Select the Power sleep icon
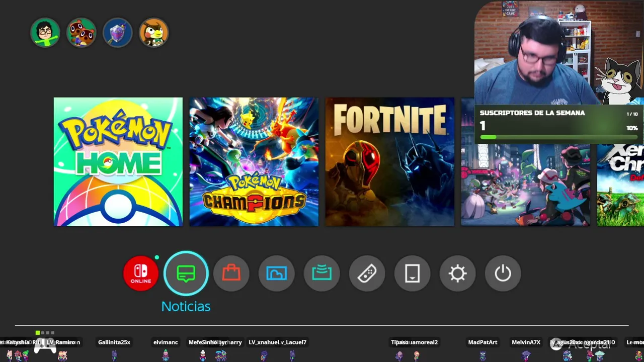The height and width of the screenshot is (362, 644). pos(503,274)
